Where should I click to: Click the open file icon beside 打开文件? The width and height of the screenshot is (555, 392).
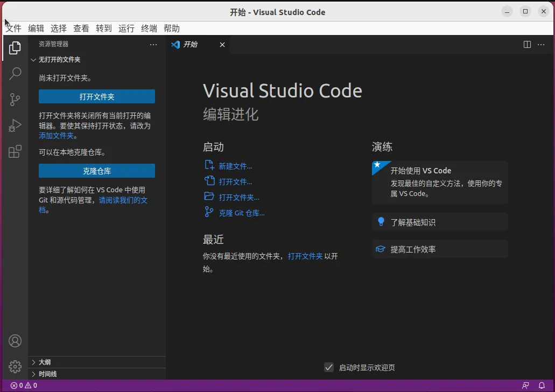coord(209,180)
